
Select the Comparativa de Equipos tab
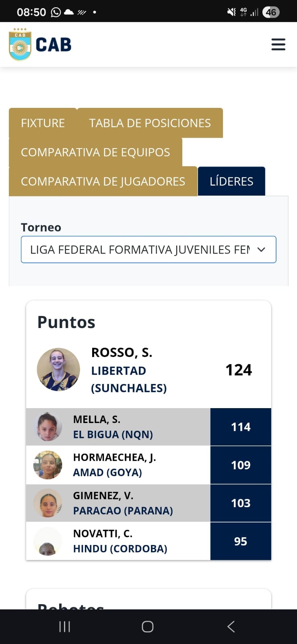(95, 152)
